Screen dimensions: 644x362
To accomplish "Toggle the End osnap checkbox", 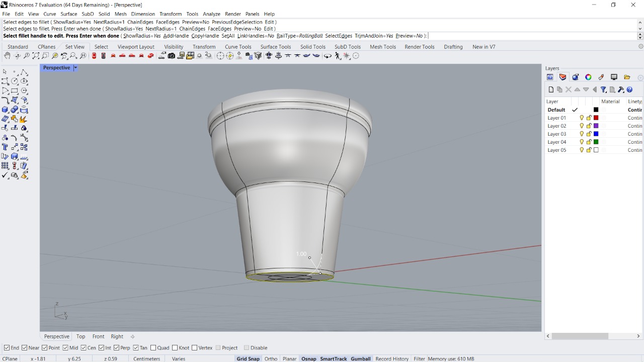I will click(x=7, y=348).
